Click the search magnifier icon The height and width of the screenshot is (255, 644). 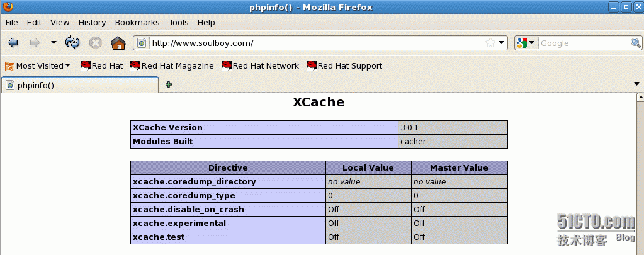tap(636, 43)
